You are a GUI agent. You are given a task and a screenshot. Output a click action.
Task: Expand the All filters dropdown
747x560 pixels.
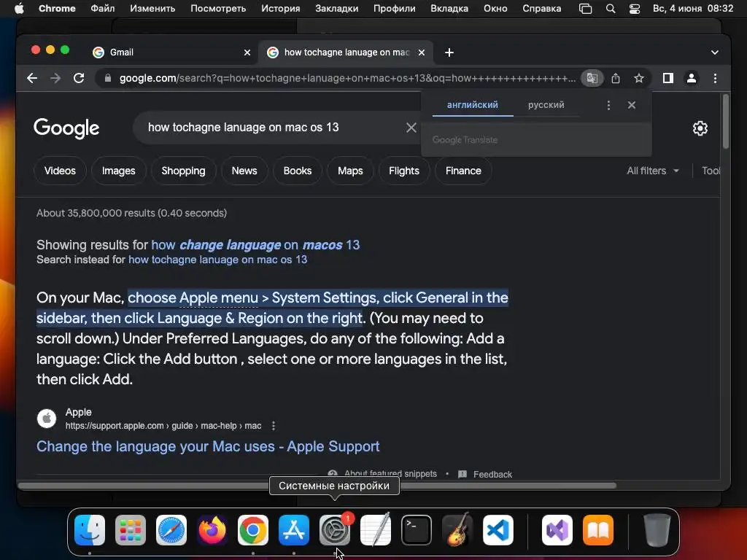(x=653, y=171)
